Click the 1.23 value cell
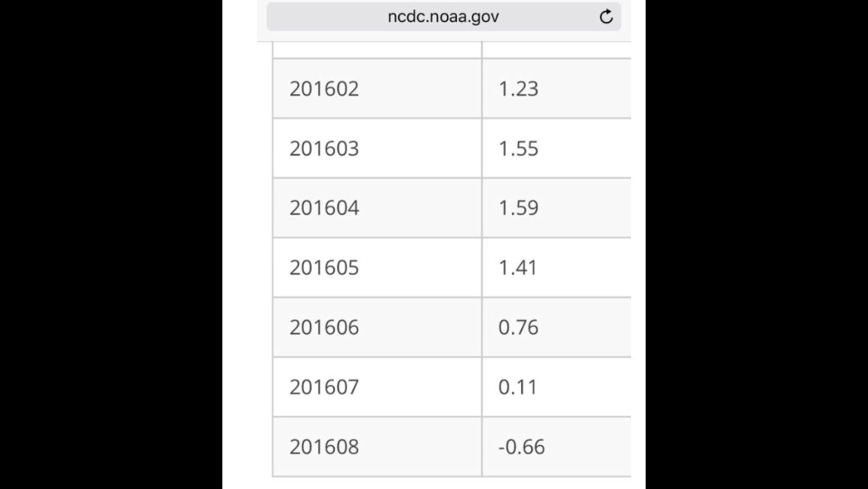868x489 pixels. (557, 89)
